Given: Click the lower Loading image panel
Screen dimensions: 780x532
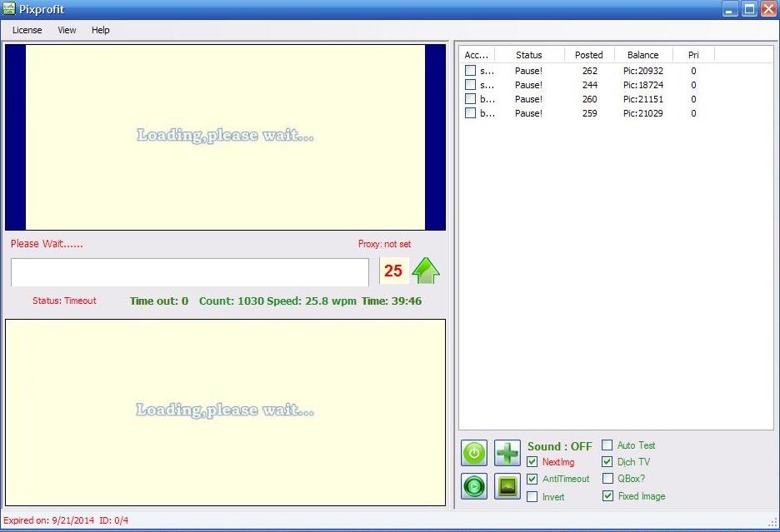Looking at the screenshot, I should coord(225,413).
